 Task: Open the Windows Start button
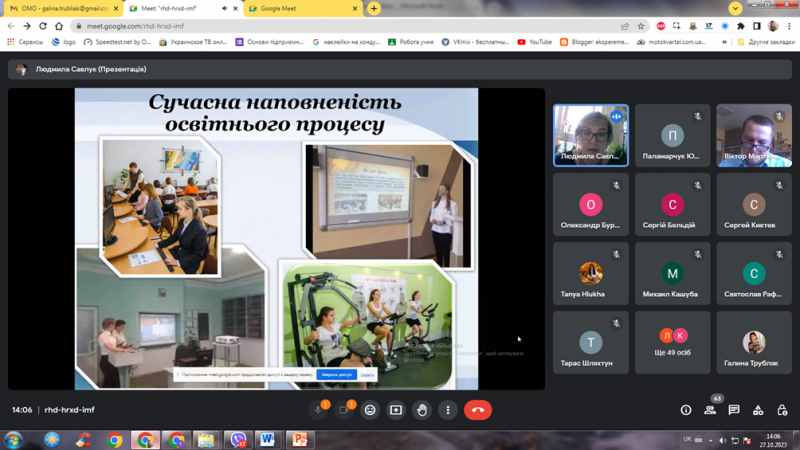13,440
